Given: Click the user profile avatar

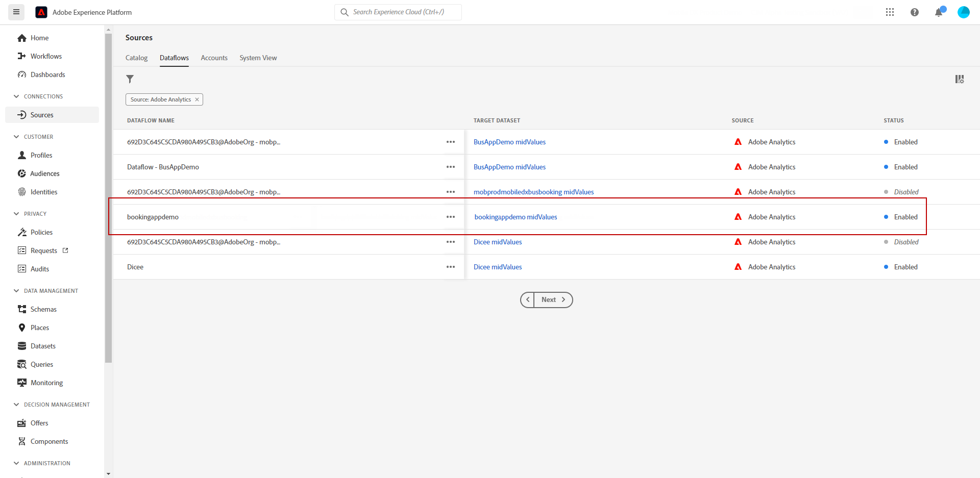Looking at the screenshot, I should pyautogui.click(x=963, y=12).
